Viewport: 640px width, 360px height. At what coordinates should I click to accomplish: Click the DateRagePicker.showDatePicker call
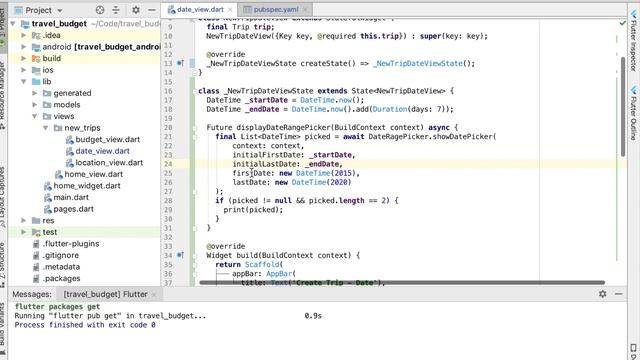click(432, 137)
